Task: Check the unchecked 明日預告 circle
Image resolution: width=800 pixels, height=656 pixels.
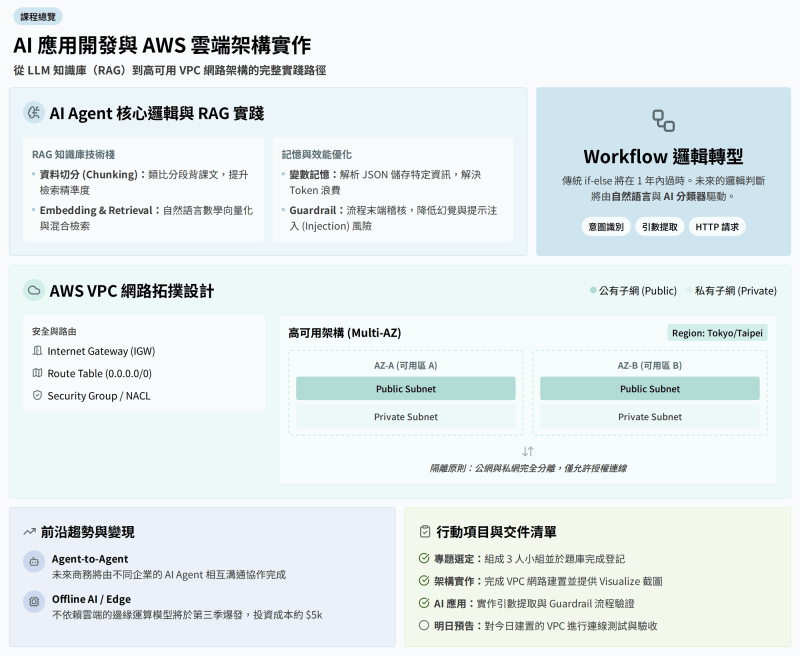Action: point(424,625)
